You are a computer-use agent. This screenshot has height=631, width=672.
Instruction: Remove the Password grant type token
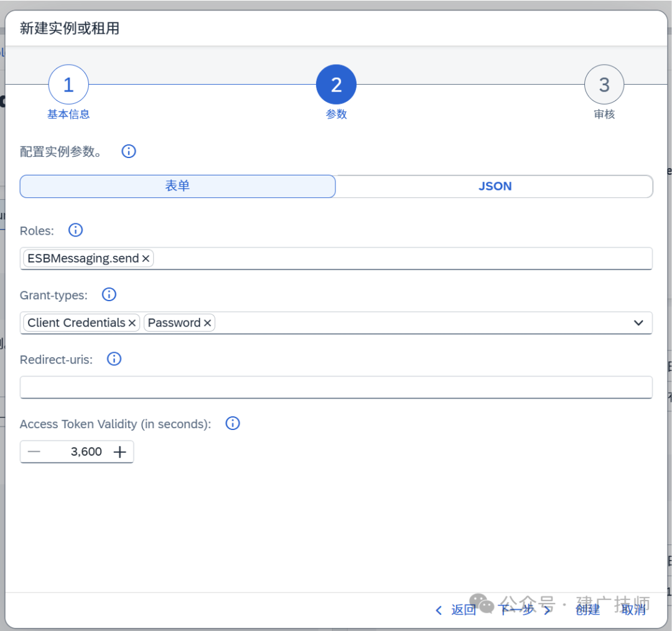coord(207,323)
